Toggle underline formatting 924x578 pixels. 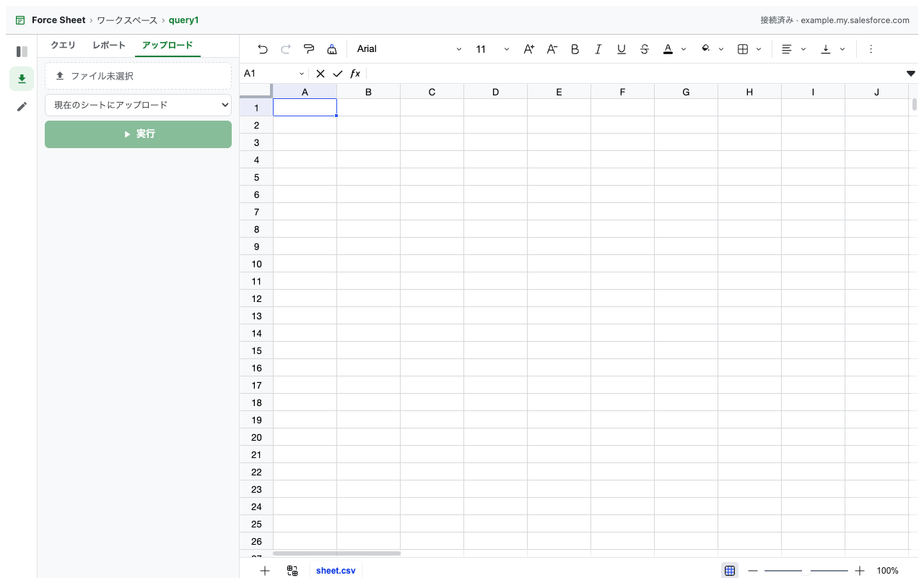[622, 49]
